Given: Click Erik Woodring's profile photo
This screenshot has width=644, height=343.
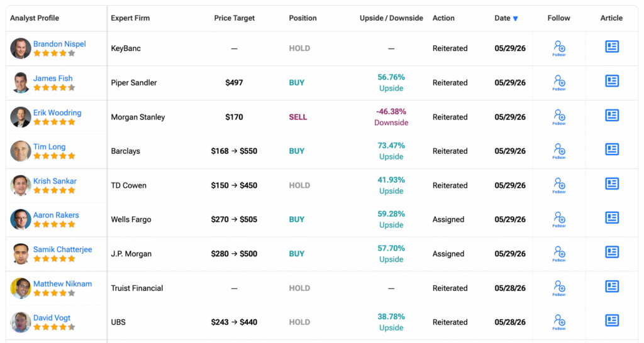Looking at the screenshot, I should tap(21, 117).
